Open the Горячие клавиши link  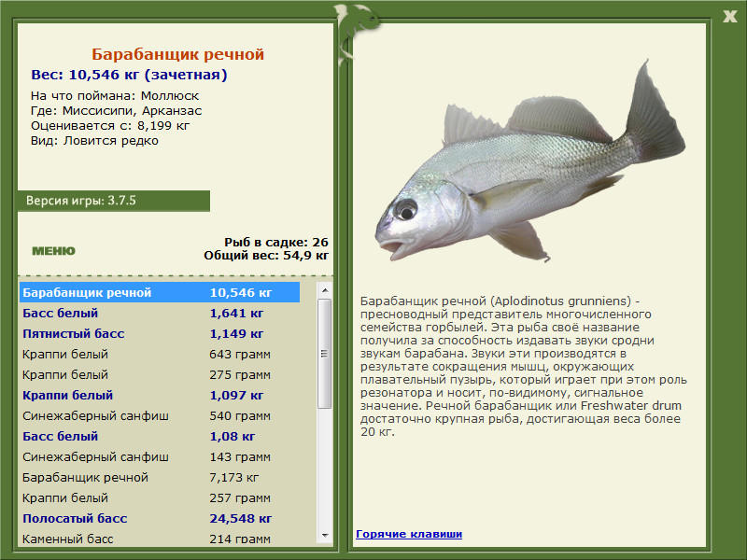(x=408, y=534)
